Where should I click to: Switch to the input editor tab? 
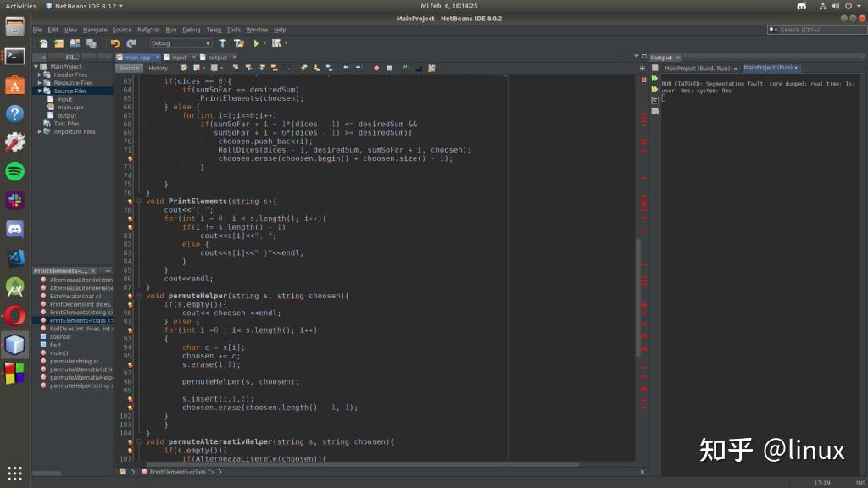[179, 58]
